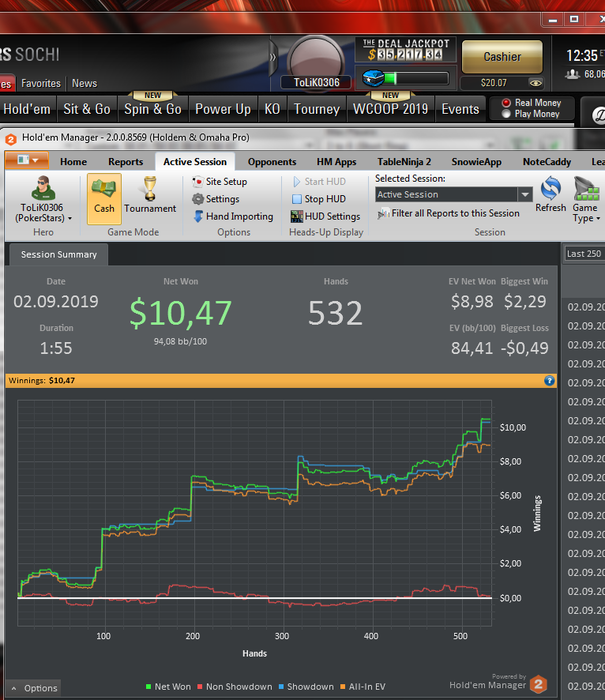
Task: Click the -$0,49 Biggest Loss value
Action: [525, 348]
